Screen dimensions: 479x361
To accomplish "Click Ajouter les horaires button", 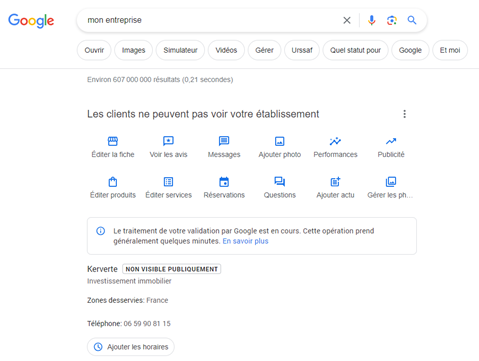I will coord(131,347).
